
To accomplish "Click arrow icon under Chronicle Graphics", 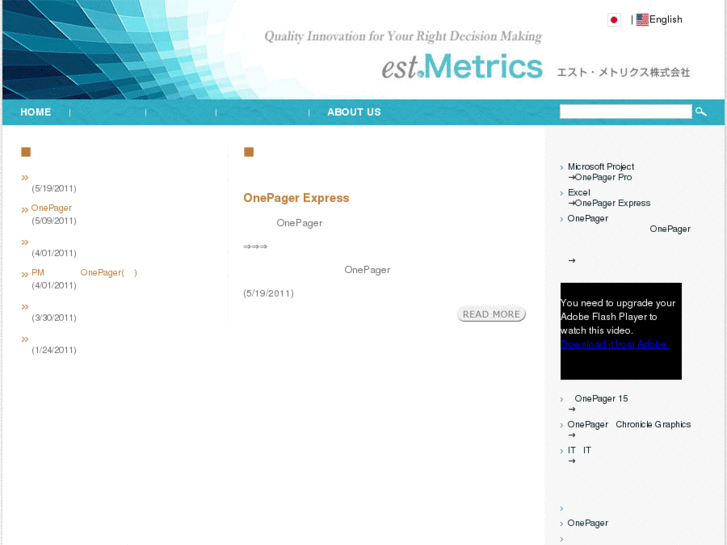I will (572, 436).
